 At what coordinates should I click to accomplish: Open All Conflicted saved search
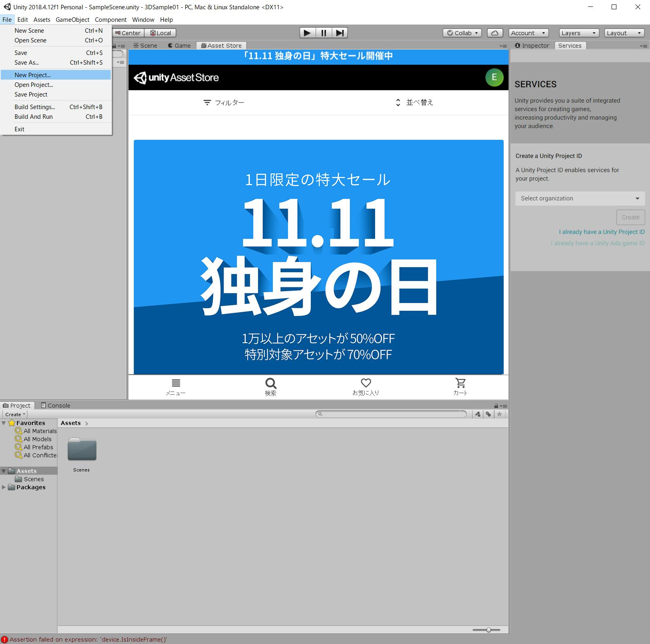click(36, 455)
